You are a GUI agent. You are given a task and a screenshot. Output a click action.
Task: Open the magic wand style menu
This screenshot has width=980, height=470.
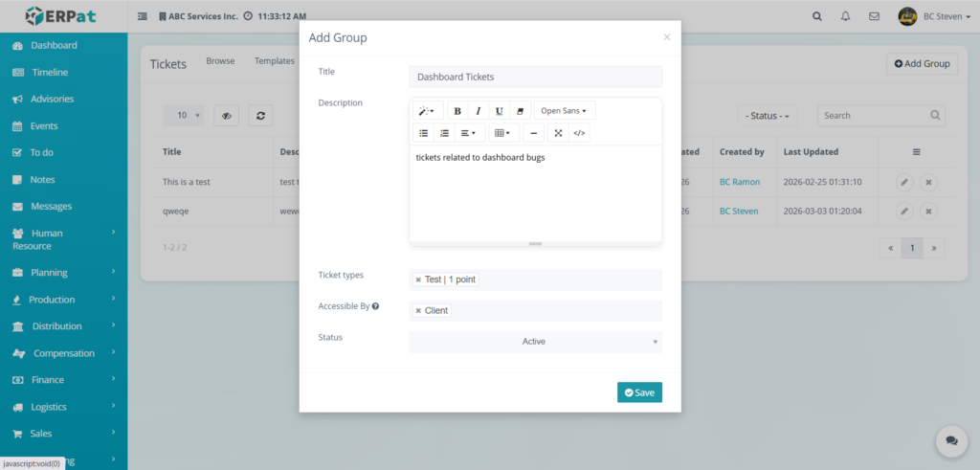[426, 111]
